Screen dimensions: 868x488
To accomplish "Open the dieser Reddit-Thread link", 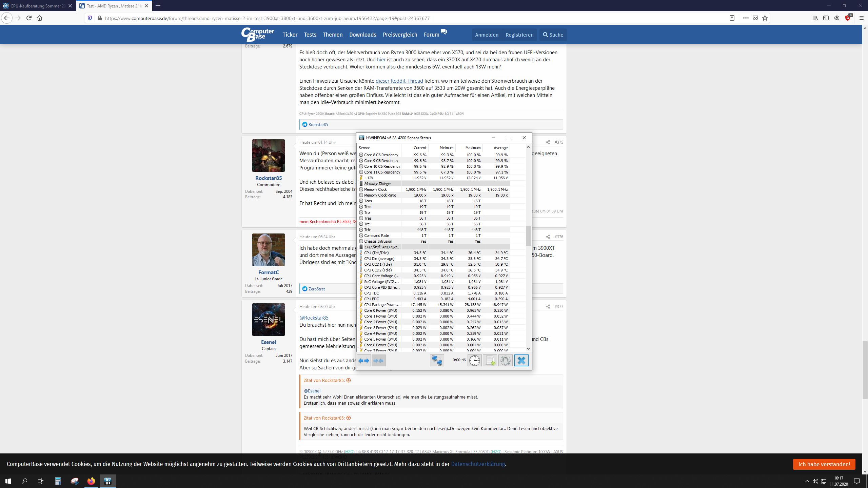I will (x=399, y=81).
